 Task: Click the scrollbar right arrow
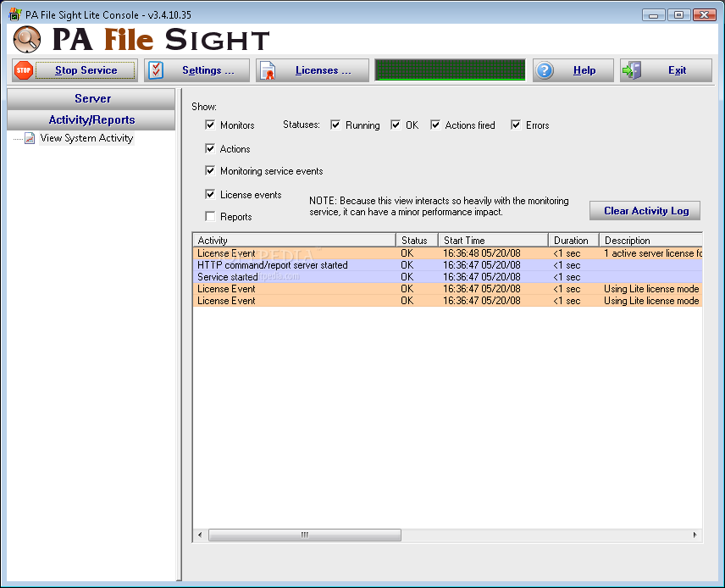[695, 535]
